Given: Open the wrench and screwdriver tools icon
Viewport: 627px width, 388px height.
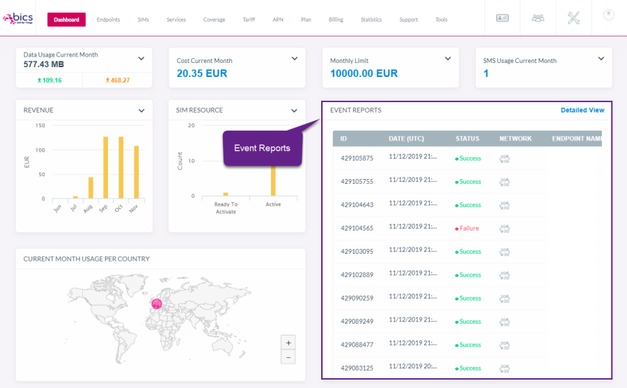Looking at the screenshot, I should click(573, 18).
